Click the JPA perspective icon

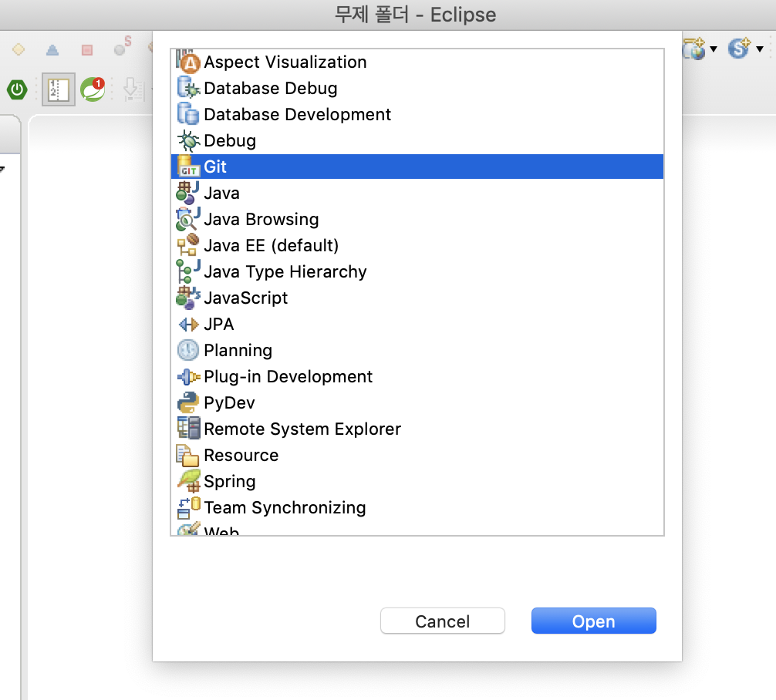188,325
